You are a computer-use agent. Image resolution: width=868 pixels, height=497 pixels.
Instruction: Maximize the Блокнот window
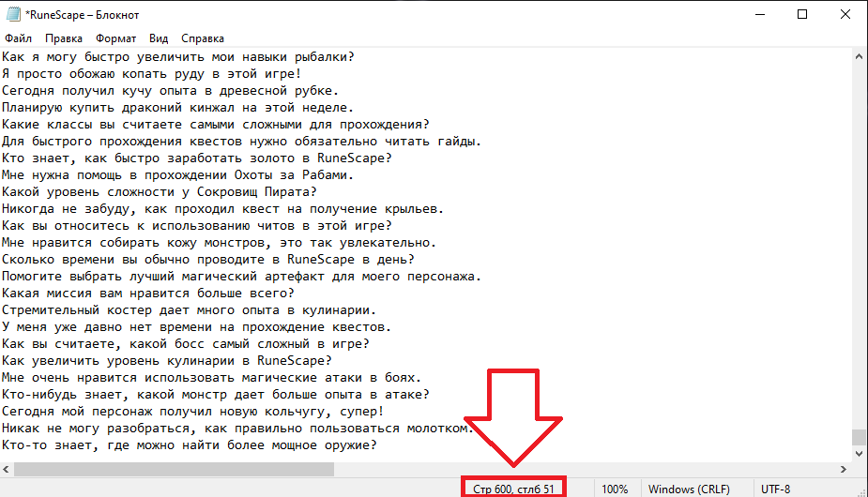[802, 14]
